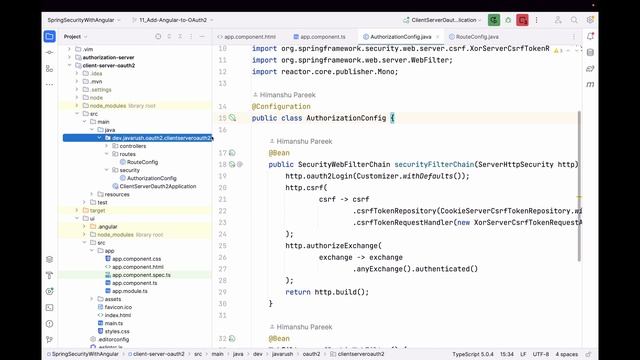The height and width of the screenshot is (360, 640).
Task: Expand the authorization-server folder
Action: [x=69, y=57]
